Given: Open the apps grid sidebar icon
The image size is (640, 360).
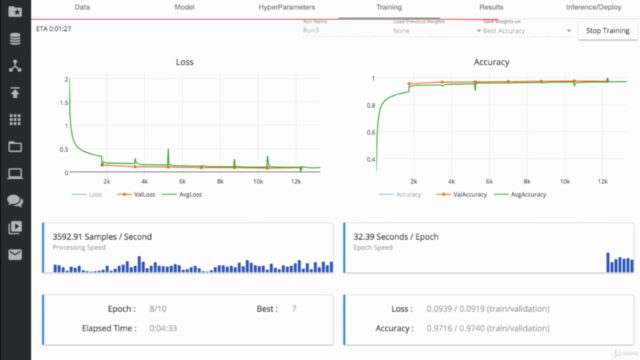Looking at the screenshot, I should [15, 120].
